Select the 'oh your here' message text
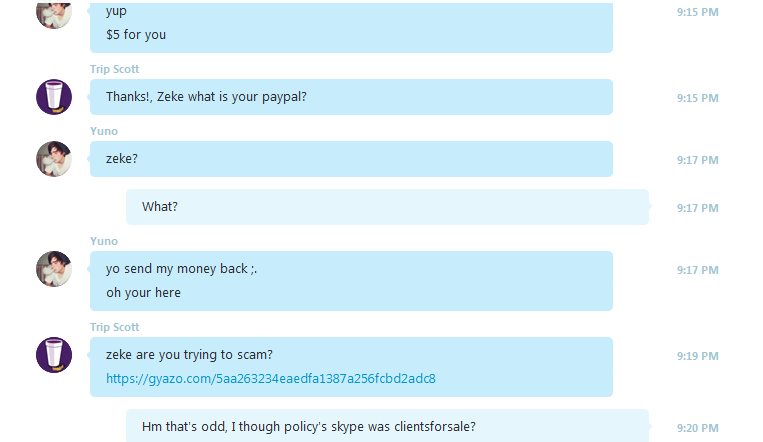This screenshot has height=442, width=763. pos(143,293)
